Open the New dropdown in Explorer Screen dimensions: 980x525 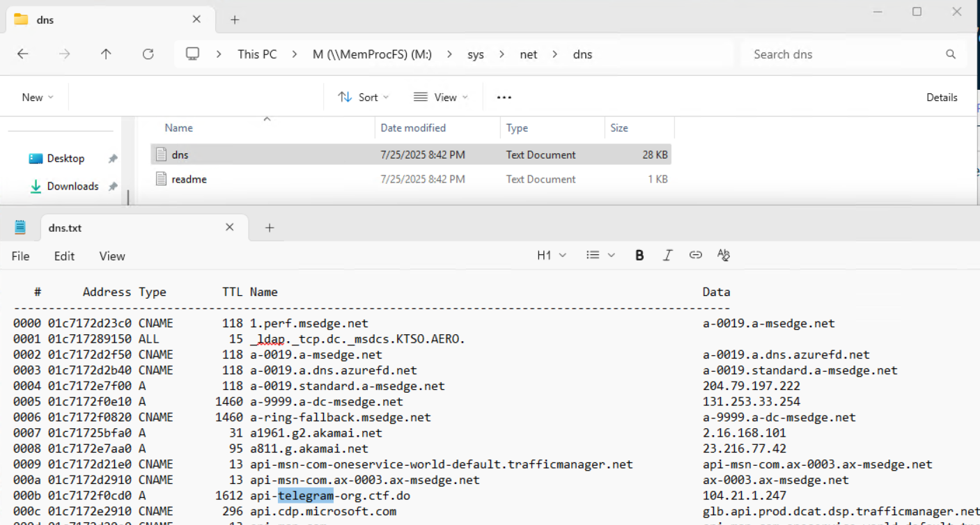click(x=38, y=97)
